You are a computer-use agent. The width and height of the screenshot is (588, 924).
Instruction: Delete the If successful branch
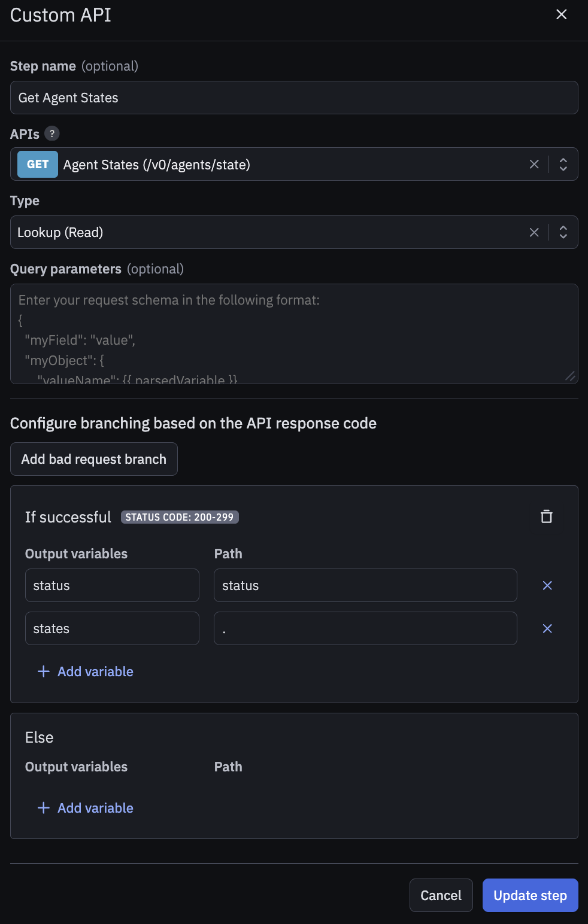point(546,516)
